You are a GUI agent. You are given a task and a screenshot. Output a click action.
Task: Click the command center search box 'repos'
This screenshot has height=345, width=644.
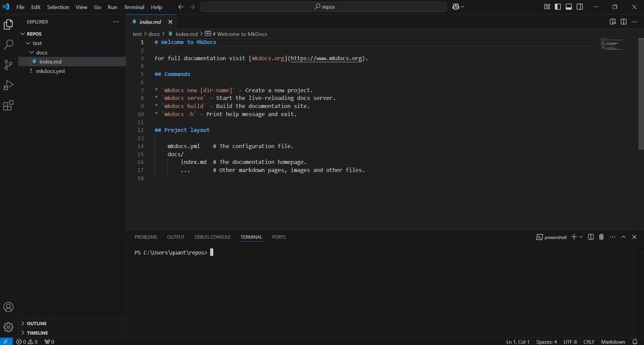[x=324, y=7]
